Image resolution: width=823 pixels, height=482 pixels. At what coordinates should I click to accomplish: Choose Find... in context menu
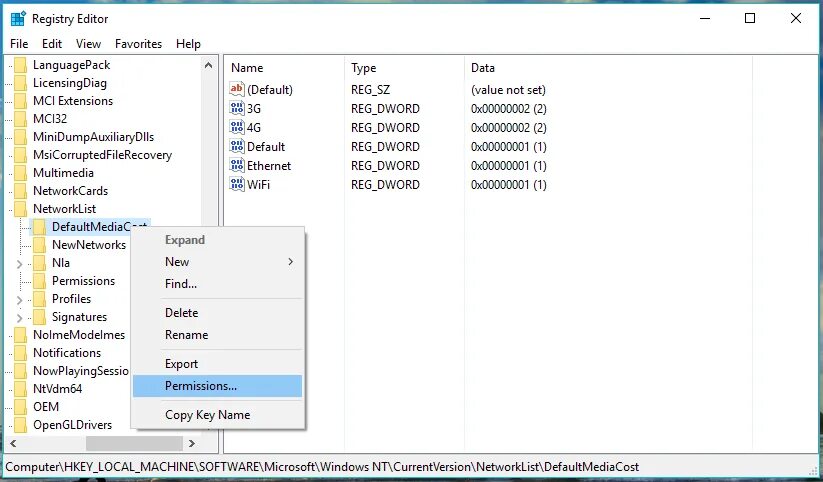coord(217,284)
